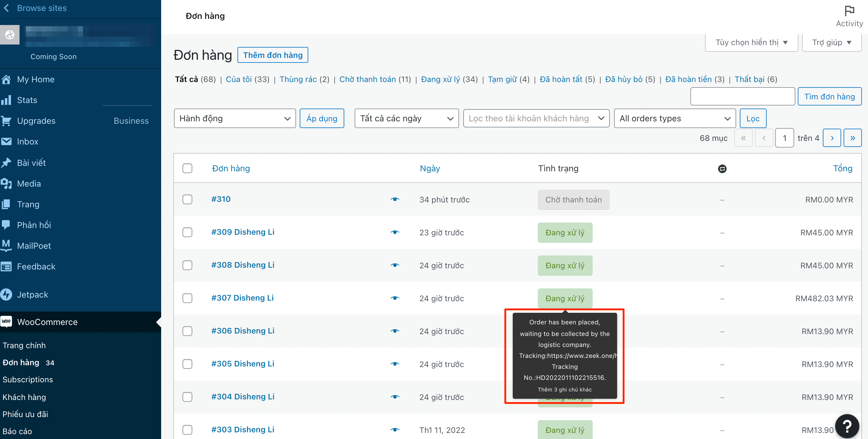Click the order notes column header icon
The height and width of the screenshot is (439, 868).
click(x=722, y=169)
